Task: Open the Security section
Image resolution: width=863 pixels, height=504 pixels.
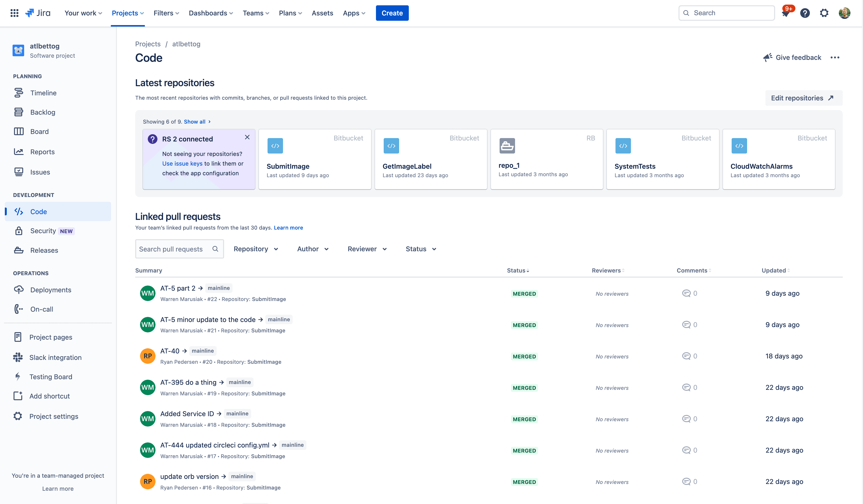Action: point(43,231)
